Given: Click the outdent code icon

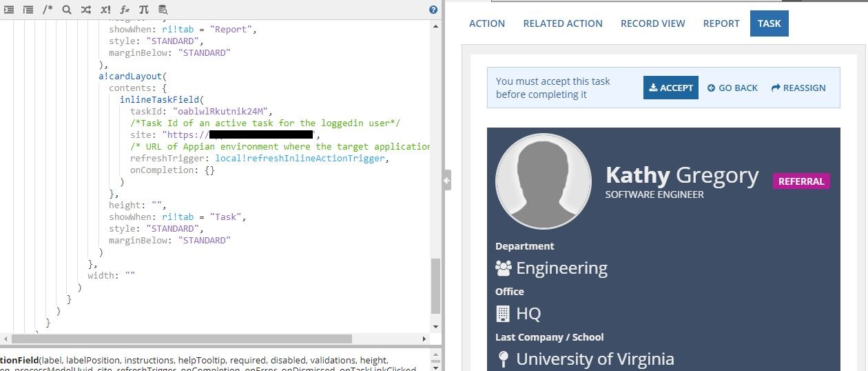Looking at the screenshot, I should tap(28, 10).
